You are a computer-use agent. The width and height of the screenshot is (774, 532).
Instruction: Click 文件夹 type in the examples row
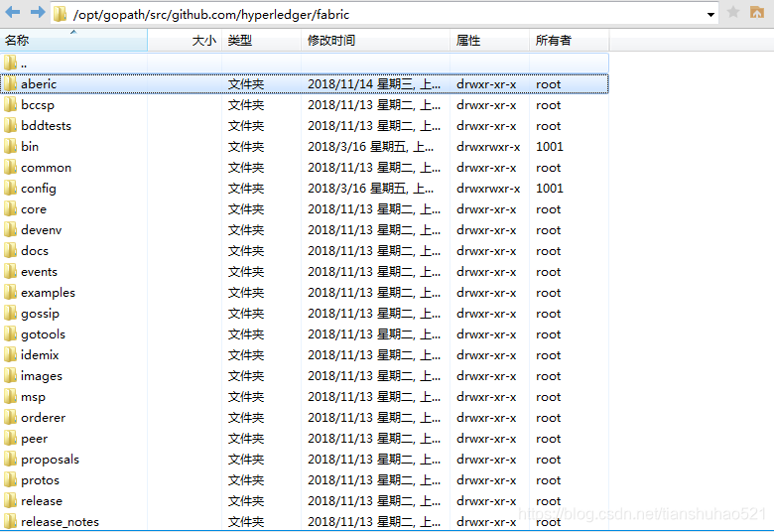point(246,293)
